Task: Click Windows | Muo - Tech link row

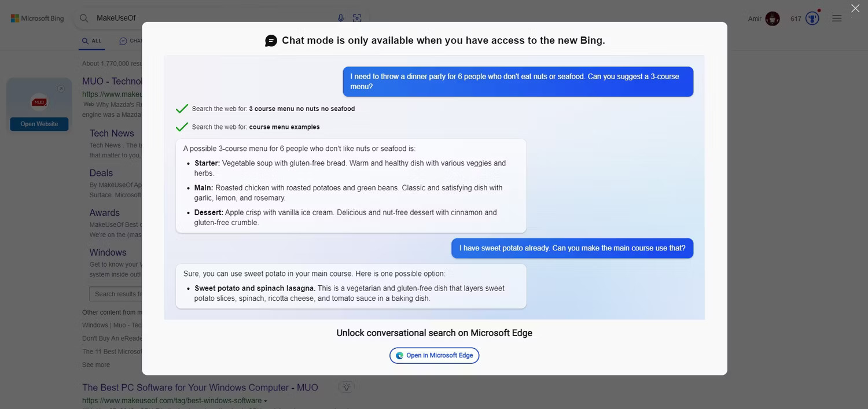Action: tap(112, 325)
